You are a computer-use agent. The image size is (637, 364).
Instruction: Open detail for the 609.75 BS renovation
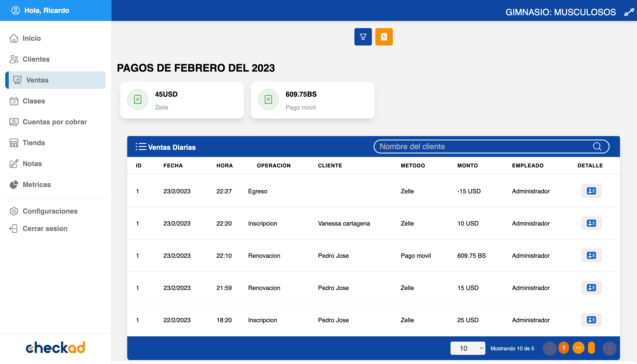pos(591,255)
